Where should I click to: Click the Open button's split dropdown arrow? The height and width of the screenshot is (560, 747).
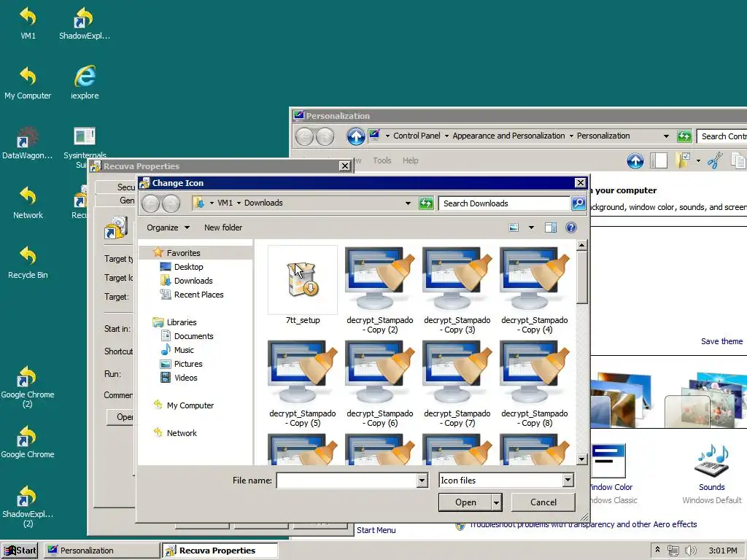(x=496, y=502)
